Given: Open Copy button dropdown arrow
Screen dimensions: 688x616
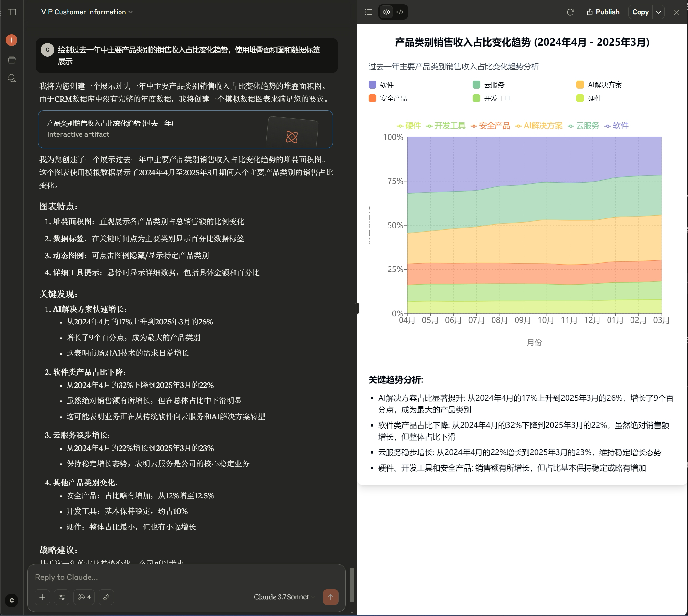Looking at the screenshot, I should pyautogui.click(x=658, y=12).
